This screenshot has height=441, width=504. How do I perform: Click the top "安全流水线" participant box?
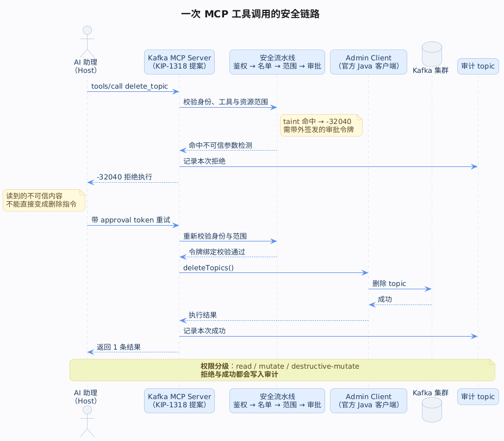click(277, 62)
